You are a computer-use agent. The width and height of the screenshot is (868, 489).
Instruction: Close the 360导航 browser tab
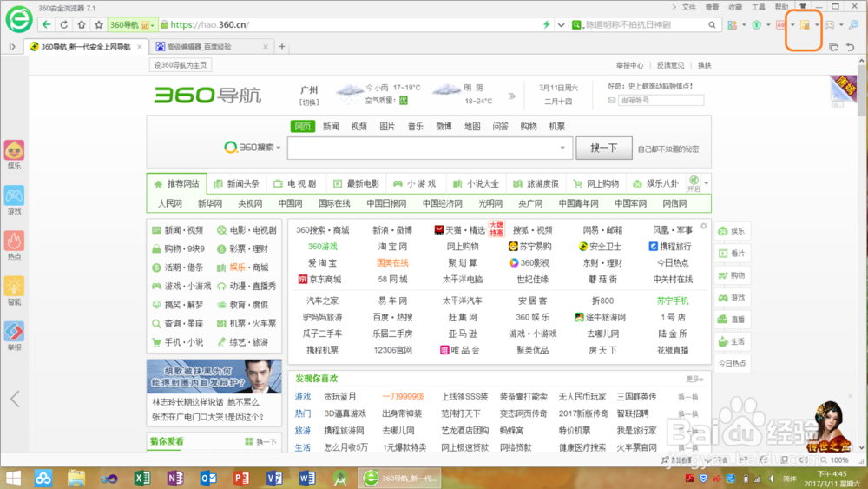tap(140, 47)
